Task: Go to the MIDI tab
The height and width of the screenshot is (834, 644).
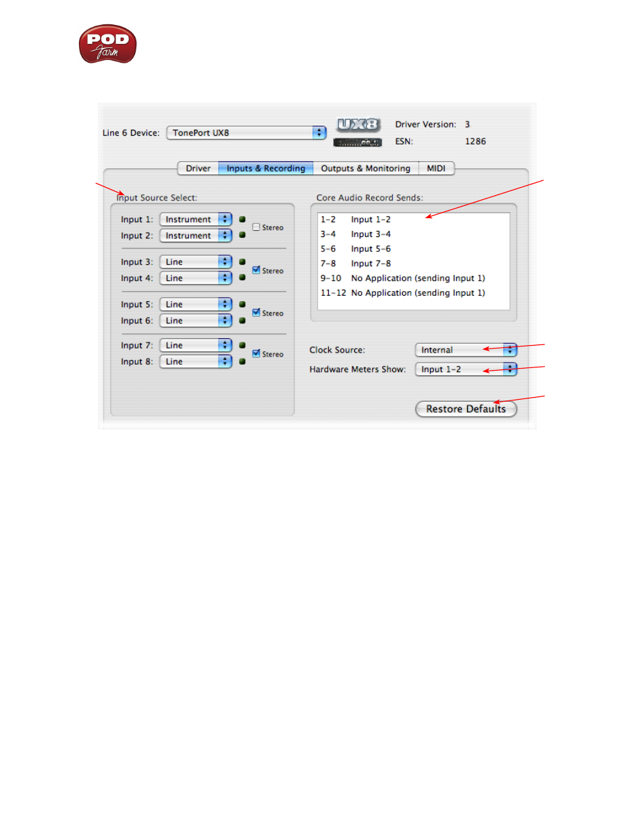Action: click(436, 168)
